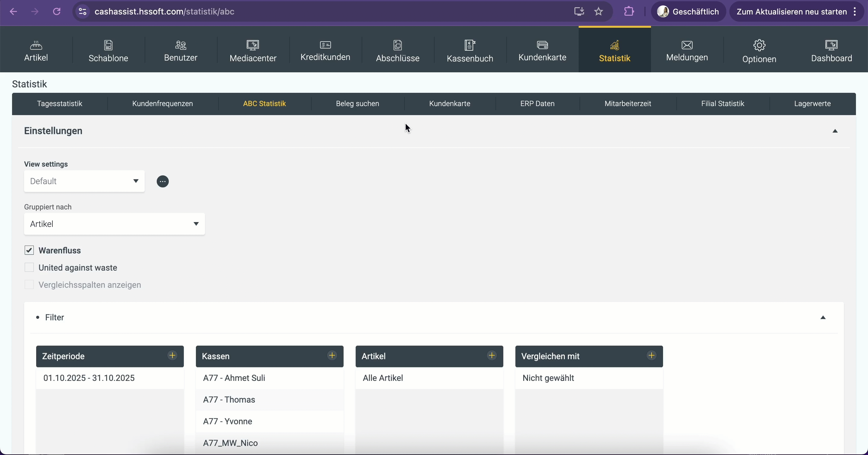Open Gruppiert nach Artikel dropdown
This screenshot has height=455, width=868.
pos(114,224)
